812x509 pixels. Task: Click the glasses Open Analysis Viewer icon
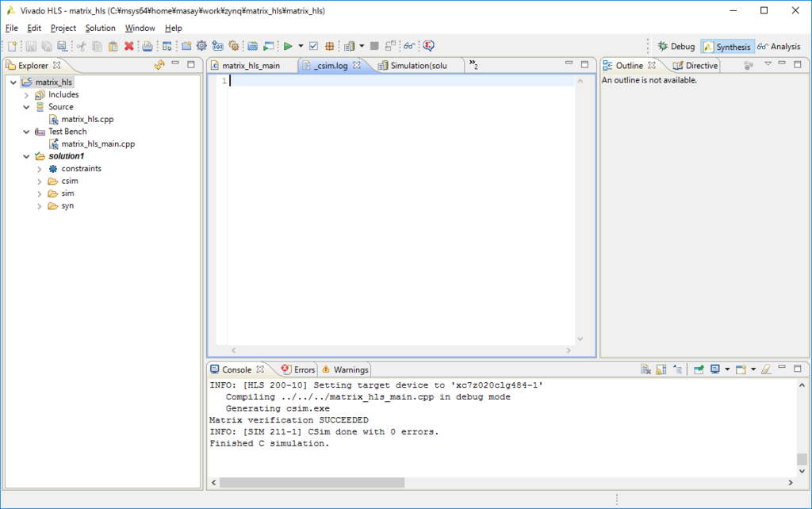click(409, 46)
